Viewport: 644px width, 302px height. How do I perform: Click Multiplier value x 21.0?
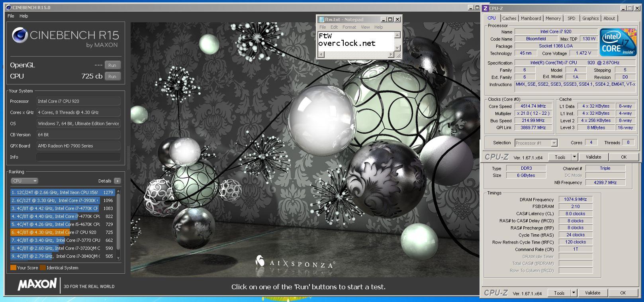[533, 113]
